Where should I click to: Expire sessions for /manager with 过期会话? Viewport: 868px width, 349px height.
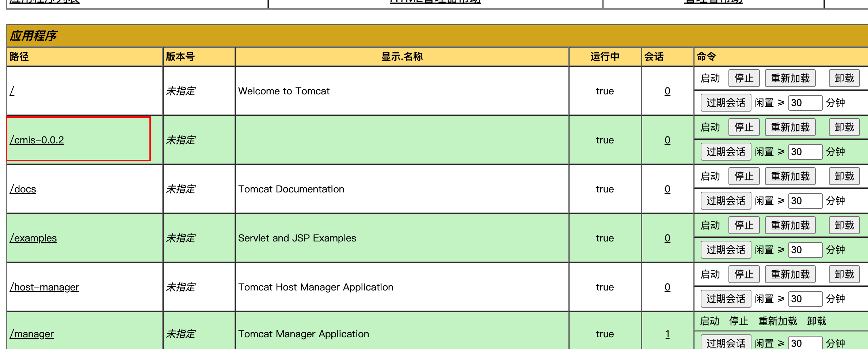click(726, 342)
